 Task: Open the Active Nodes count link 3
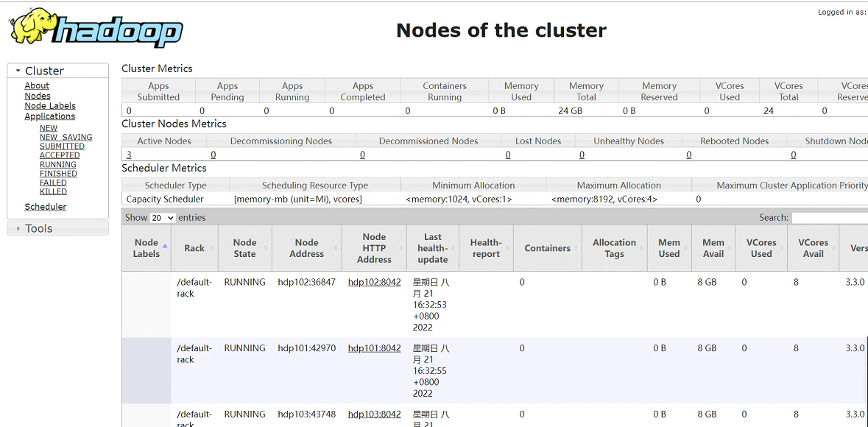pyautogui.click(x=129, y=155)
